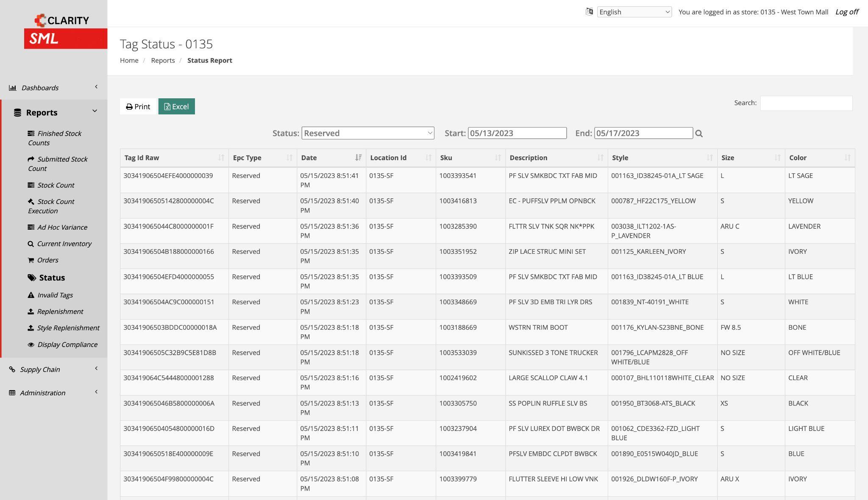Click the Status tags icon

click(x=32, y=278)
